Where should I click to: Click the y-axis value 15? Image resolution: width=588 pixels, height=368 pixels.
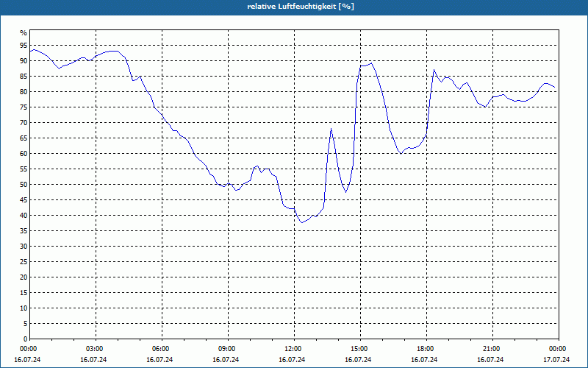(x=24, y=292)
